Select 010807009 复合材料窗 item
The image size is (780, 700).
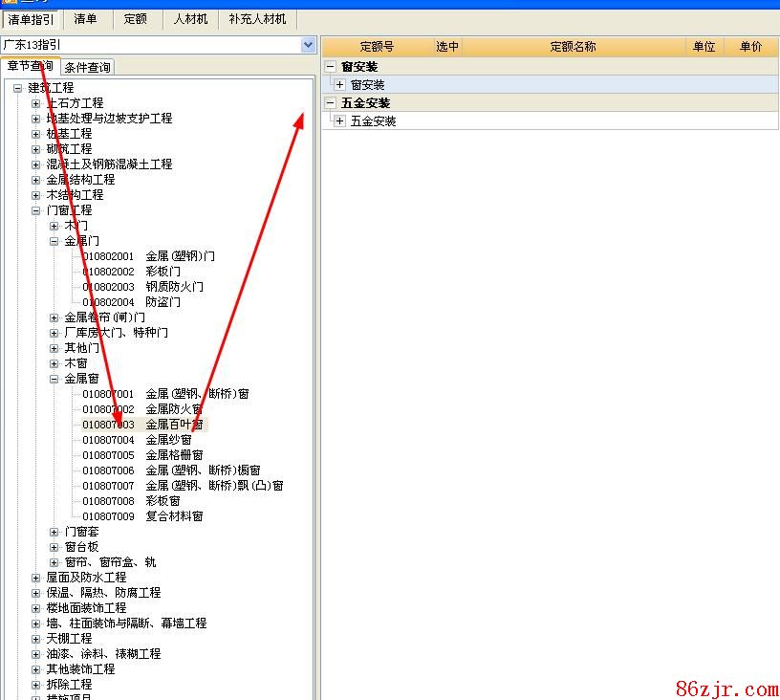pos(143,516)
